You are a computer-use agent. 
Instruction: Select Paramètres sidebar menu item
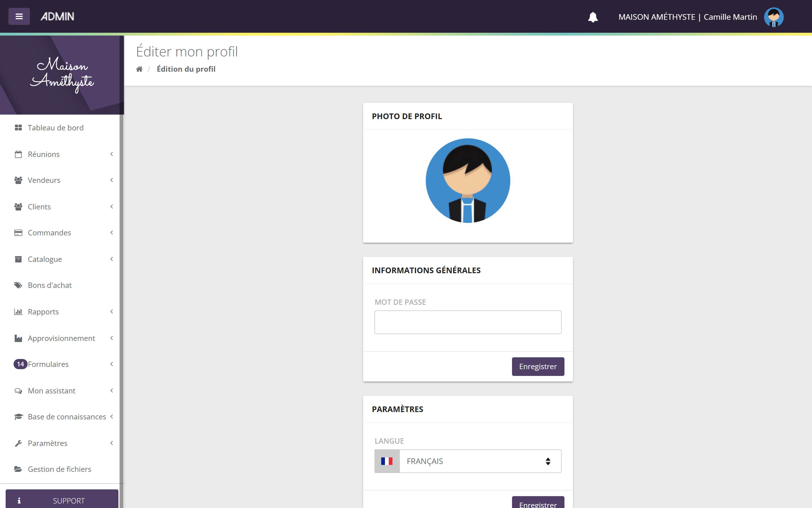pyautogui.click(x=60, y=443)
